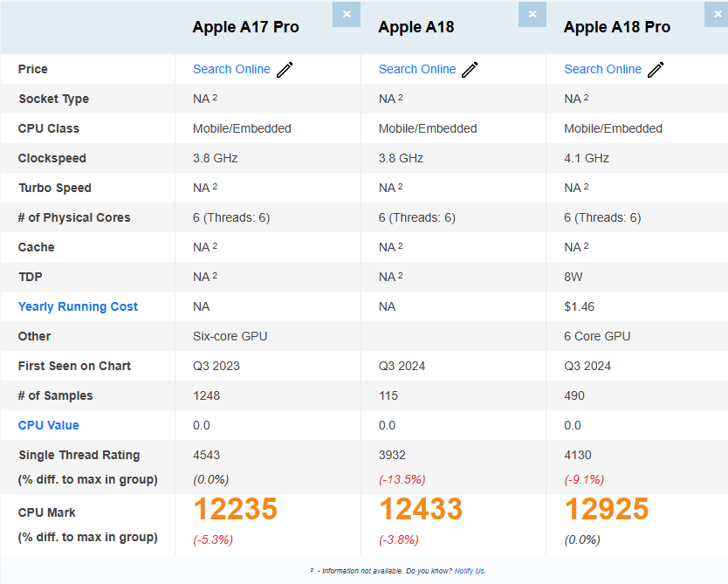Click pencil icon for Apple A17 Pro price
The width and height of the screenshot is (728, 584).
coord(285,70)
